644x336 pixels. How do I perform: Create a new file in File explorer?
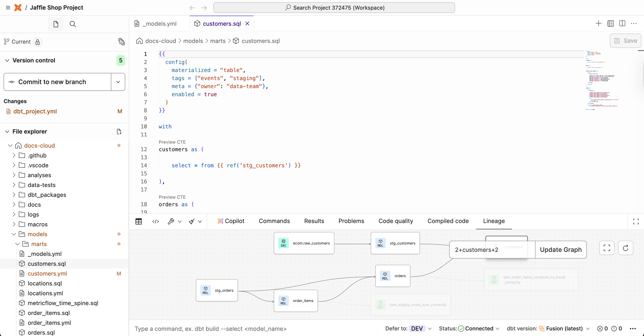click(x=119, y=131)
